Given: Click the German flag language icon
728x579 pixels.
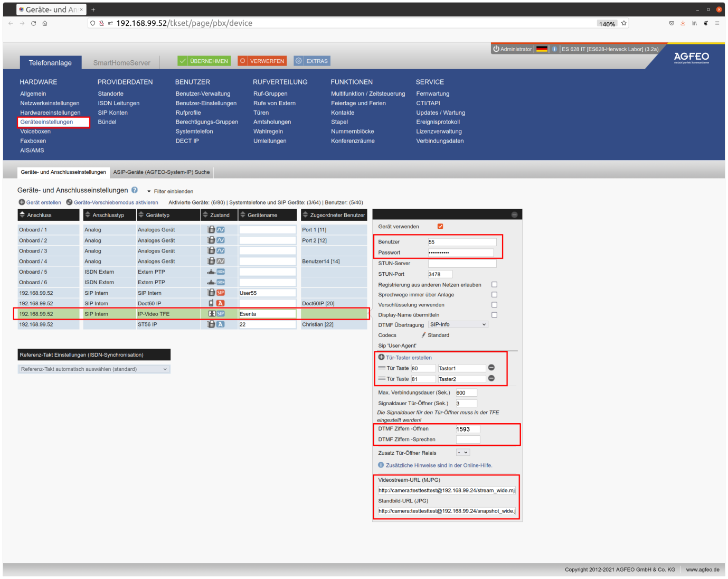Looking at the screenshot, I should pos(542,49).
